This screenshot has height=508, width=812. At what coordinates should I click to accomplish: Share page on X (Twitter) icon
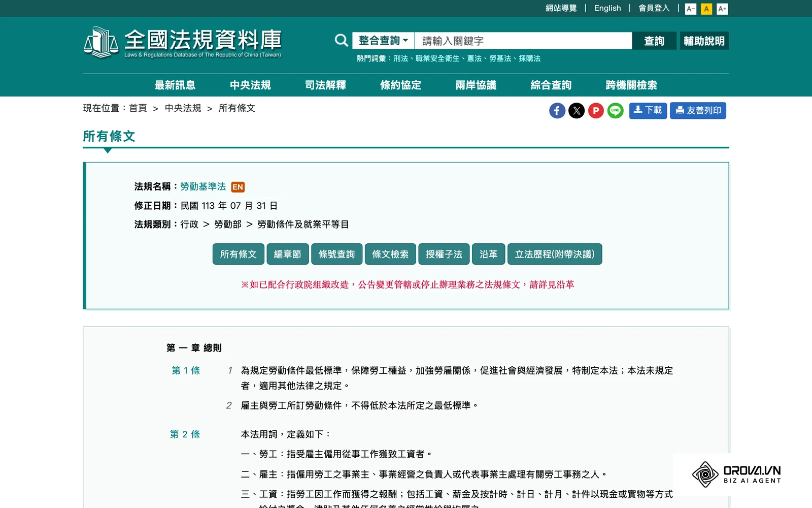click(x=577, y=111)
